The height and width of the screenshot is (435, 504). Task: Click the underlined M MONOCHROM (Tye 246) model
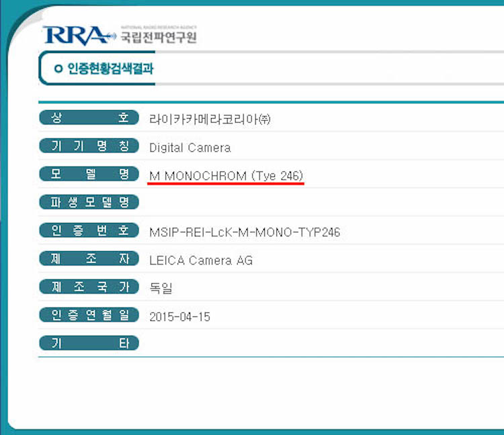click(226, 176)
